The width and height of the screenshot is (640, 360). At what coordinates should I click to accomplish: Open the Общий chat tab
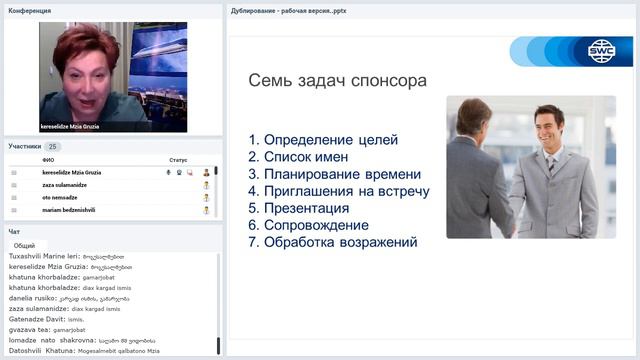pos(24,246)
